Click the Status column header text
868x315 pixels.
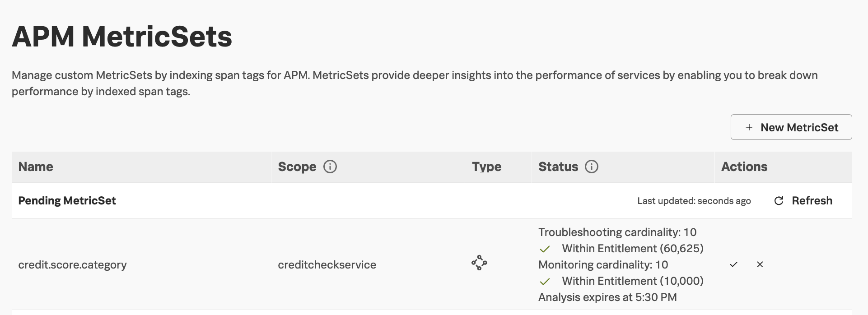[558, 167]
